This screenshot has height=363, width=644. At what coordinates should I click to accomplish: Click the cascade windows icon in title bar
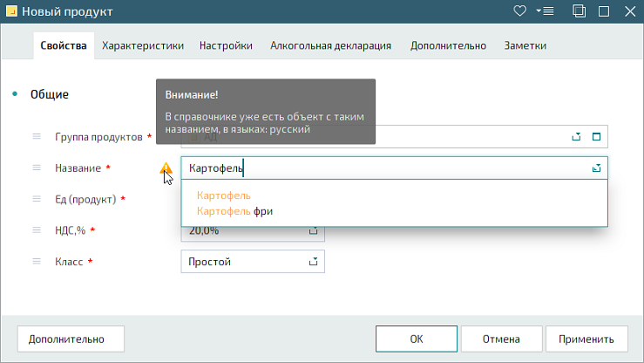click(x=580, y=11)
